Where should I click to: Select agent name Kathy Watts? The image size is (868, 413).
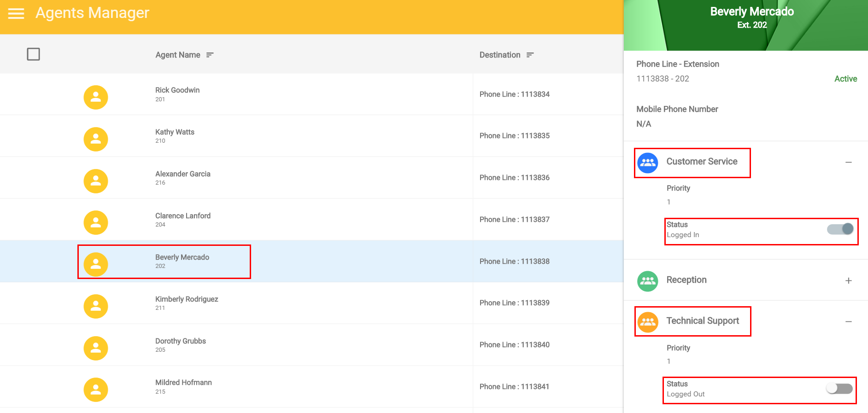coord(175,132)
